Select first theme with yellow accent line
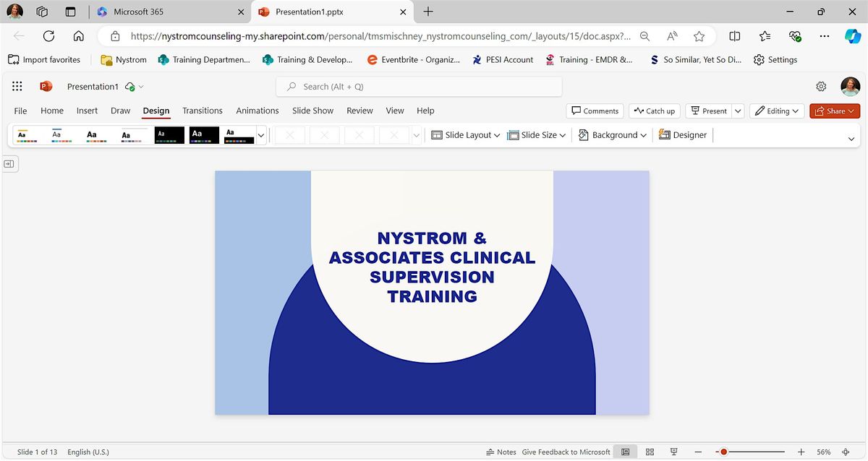The image size is (868, 461). (x=27, y=135)
